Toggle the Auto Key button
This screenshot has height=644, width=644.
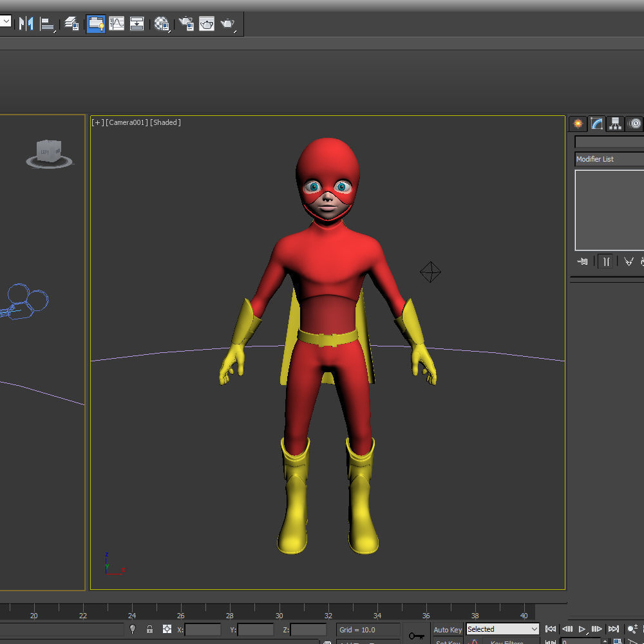click(448, 629)
